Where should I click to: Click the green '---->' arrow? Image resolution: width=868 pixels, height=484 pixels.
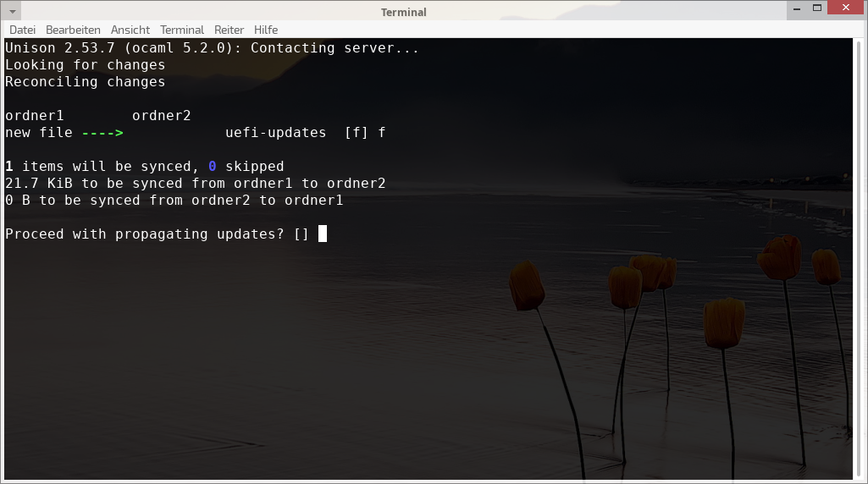pyautogui.click(x=102, y=133)
